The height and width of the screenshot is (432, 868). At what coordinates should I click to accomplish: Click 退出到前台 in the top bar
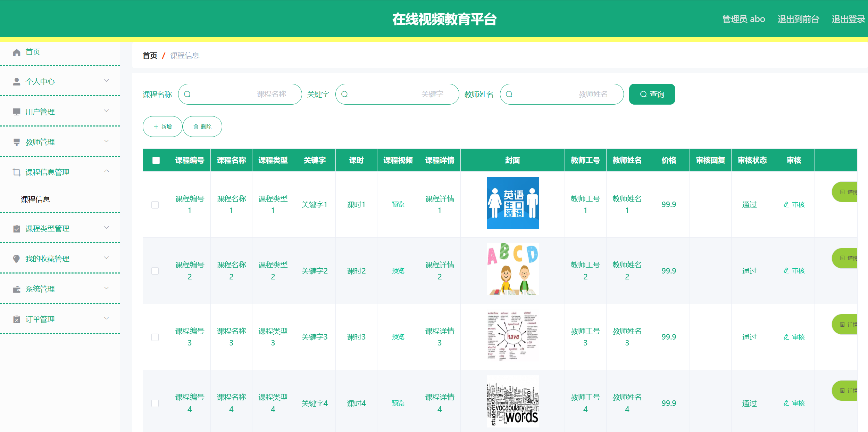pos(798,19)
